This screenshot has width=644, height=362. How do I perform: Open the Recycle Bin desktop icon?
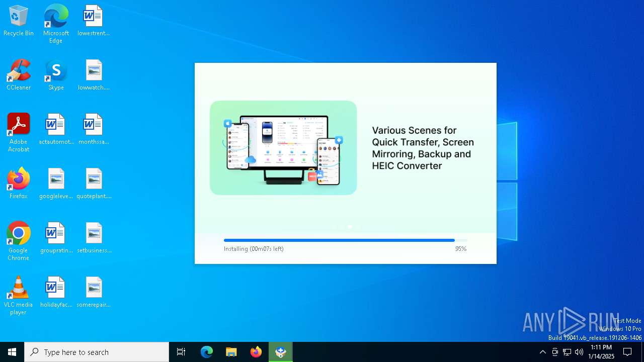click(x=19, y=21)
